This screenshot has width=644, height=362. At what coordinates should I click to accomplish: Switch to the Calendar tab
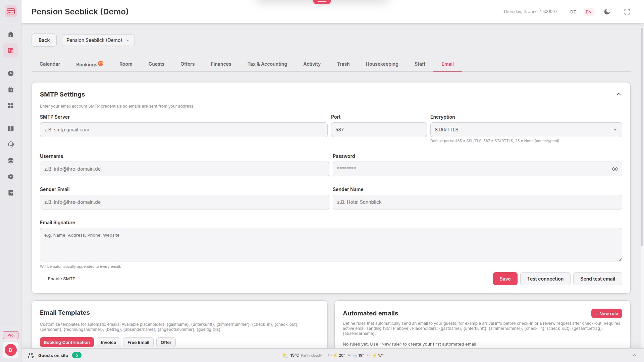click(50, 64)
